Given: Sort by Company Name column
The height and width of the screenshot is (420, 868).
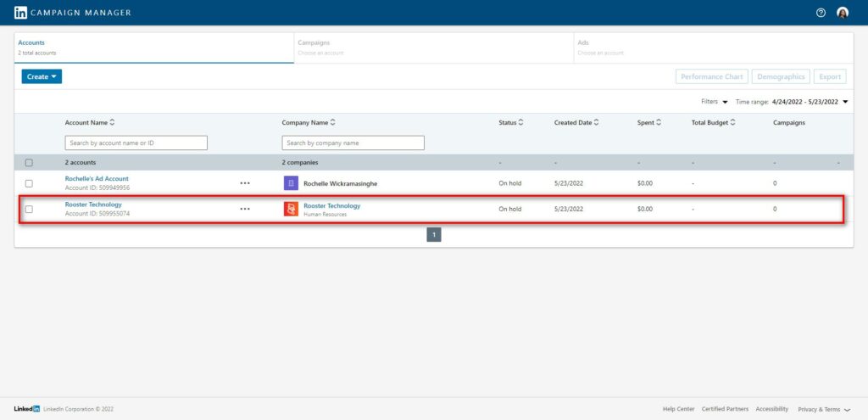Looking at the screenshot, I should tap(309, 122).
